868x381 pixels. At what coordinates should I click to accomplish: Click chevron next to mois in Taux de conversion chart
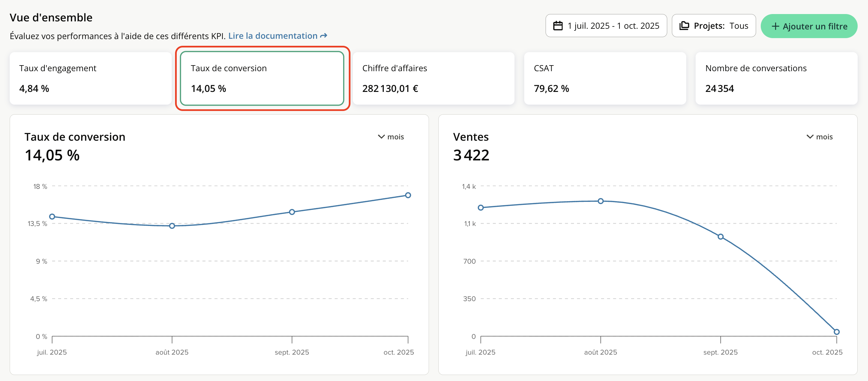click(381, 137)
